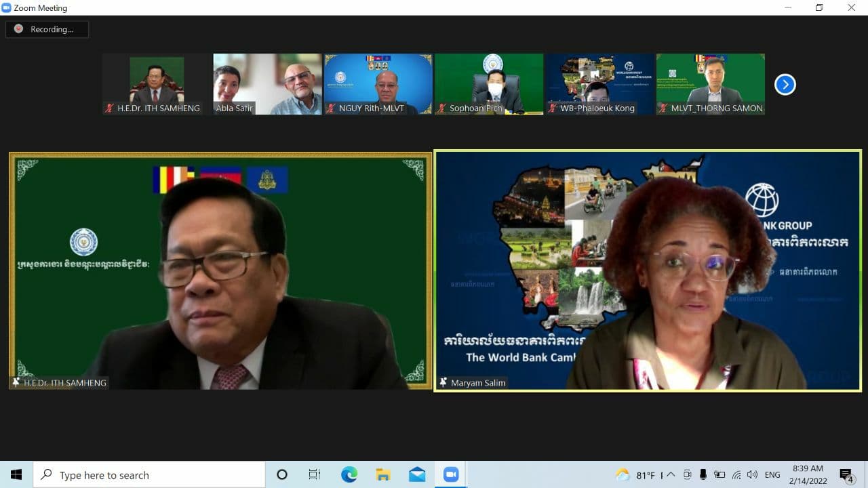Open the volume control tray icon
Viewport: 868px width, 488px height.
click(752, 475)
